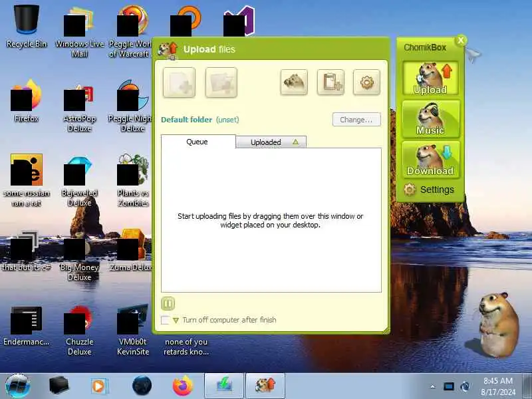Select the Recycle Bin desktop icon
Image resolution: width=532 pixels, height=399 pixels.
point(27,27)
